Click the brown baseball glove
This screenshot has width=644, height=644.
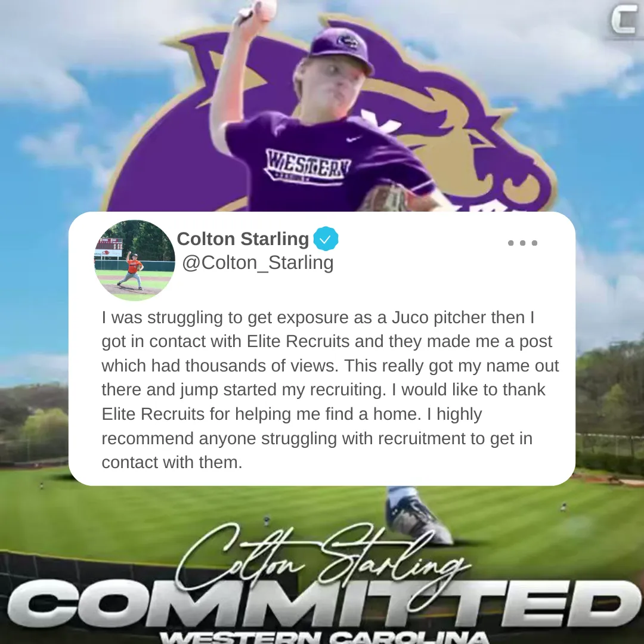[384, 199]
